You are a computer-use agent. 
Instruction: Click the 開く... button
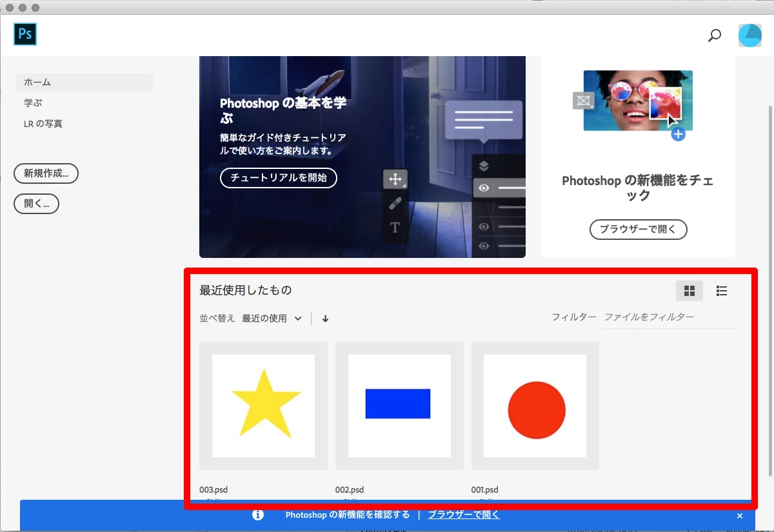pos(37,204)
